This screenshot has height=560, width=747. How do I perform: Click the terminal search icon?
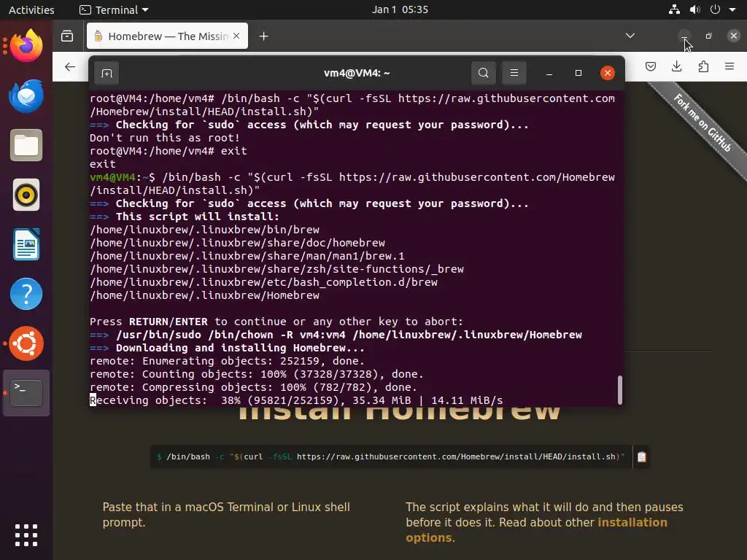(x=484, y=73)
